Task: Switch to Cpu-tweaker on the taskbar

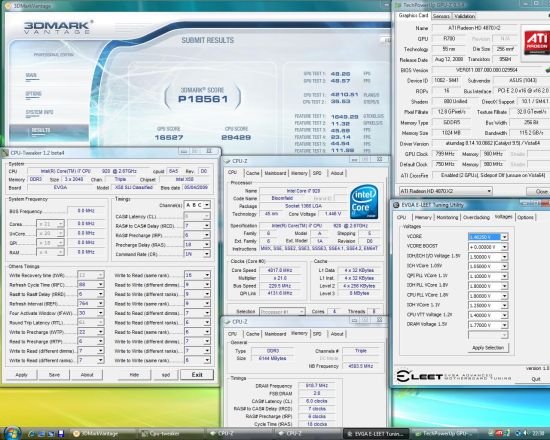Action: click(171, 434)
